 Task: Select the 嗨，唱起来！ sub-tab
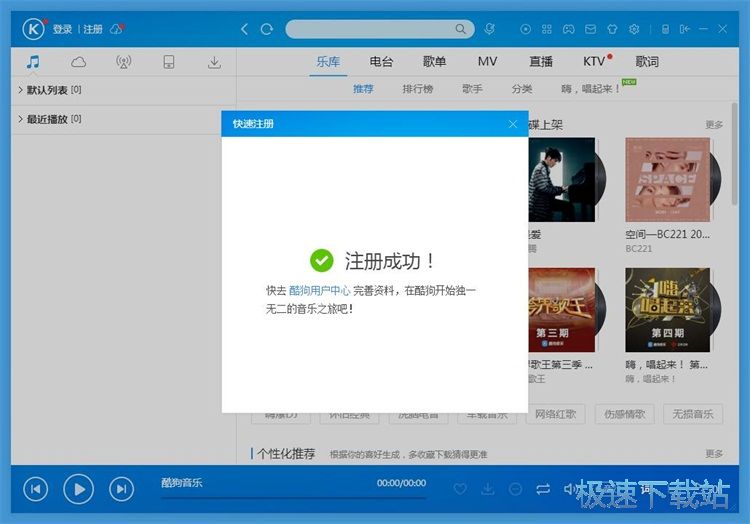point(590,89)
